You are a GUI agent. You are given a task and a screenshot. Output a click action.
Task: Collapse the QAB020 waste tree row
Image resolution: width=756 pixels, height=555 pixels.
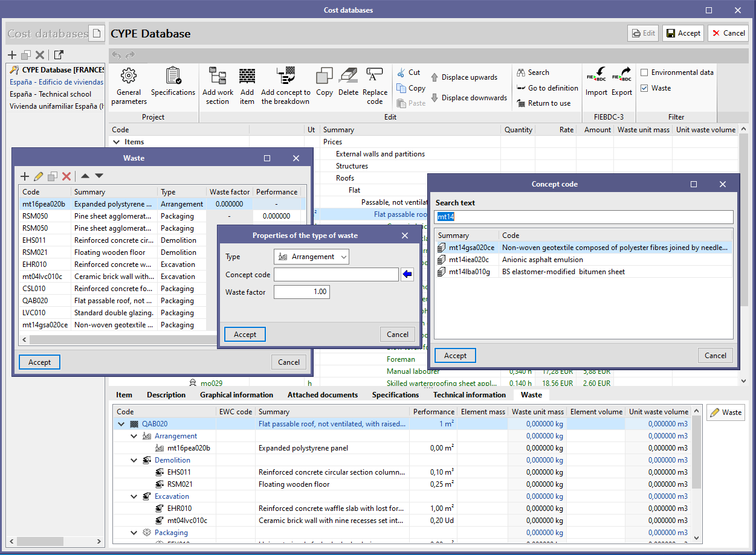click(x=123, y=424)
